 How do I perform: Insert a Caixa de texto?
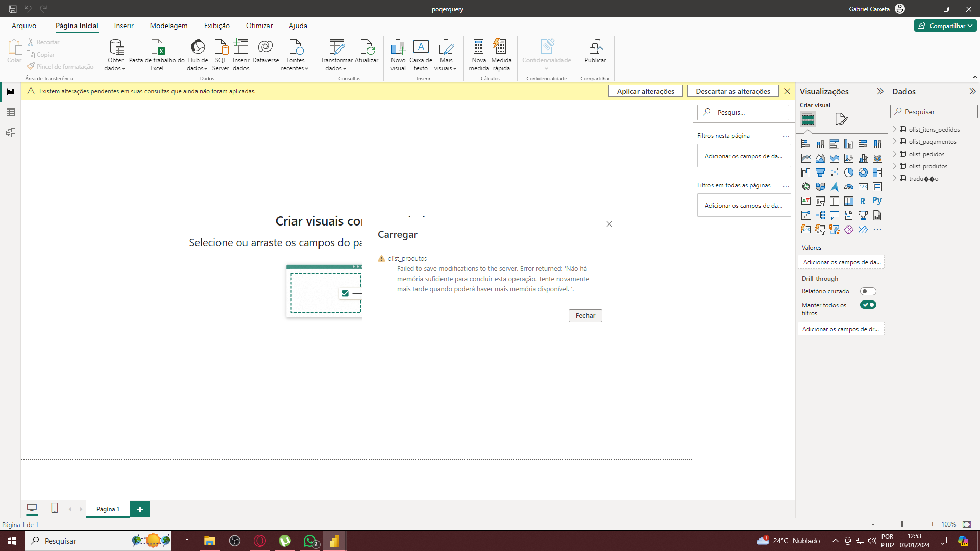421,55
